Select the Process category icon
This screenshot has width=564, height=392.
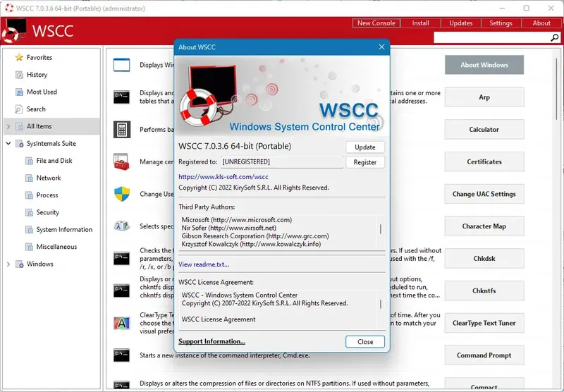(29, 195)
